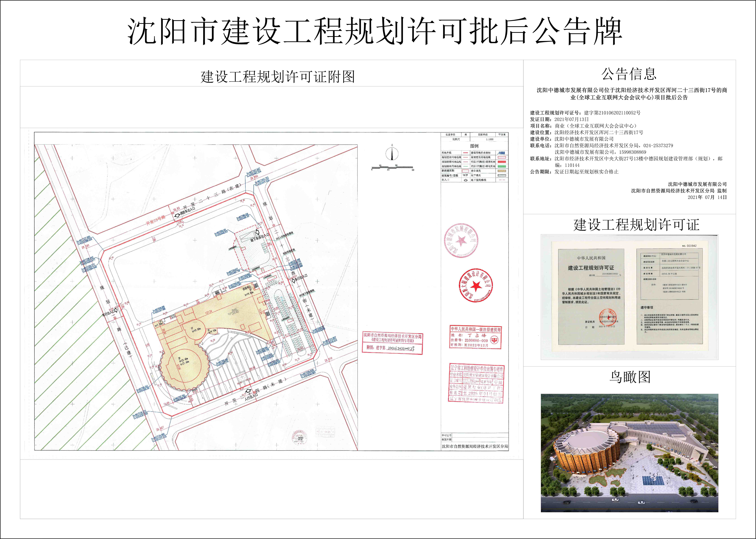The width and height of the screenshot is (756, 539).
Task: Click the 公告信息 heading
Action: (629, 74)
